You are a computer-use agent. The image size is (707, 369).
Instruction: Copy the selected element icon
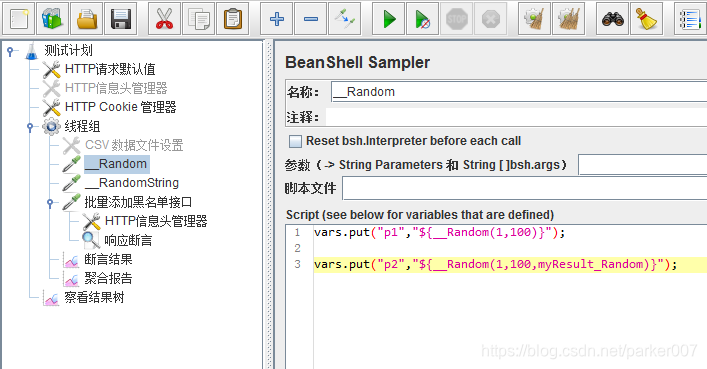click(198, 19)
